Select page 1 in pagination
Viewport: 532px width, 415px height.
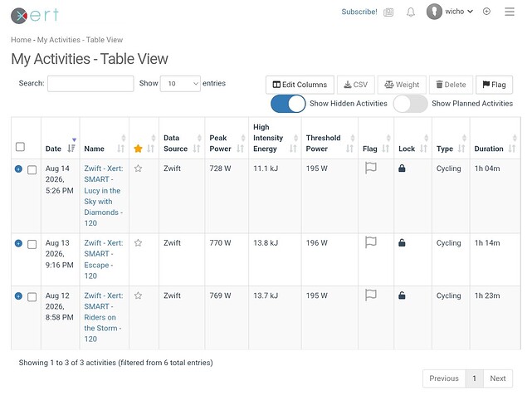click(475, 378)
